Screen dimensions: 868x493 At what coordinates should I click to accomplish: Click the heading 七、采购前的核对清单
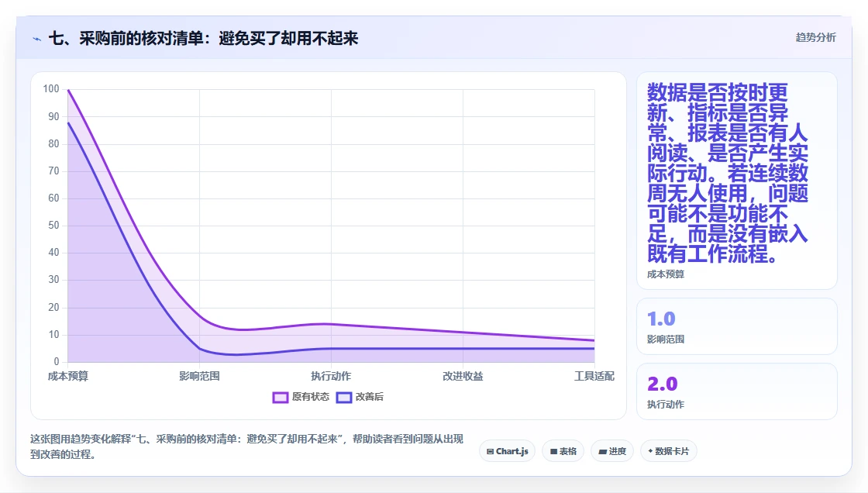tap(203, 38)
